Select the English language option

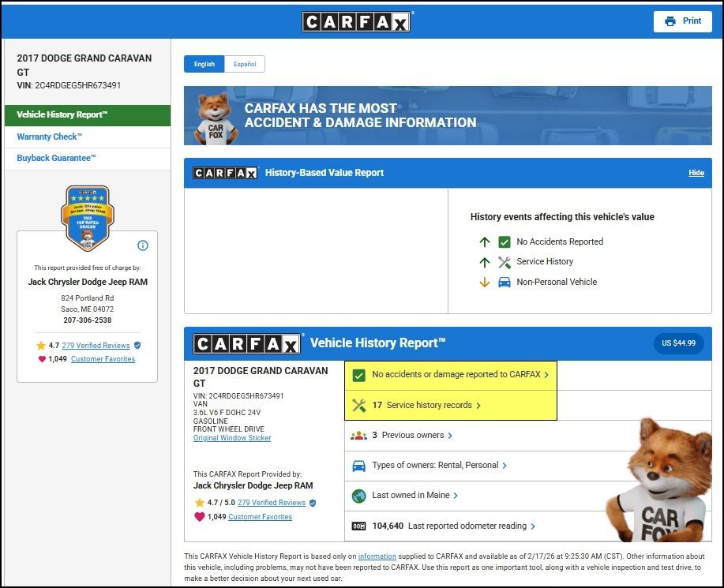point(204,64)
